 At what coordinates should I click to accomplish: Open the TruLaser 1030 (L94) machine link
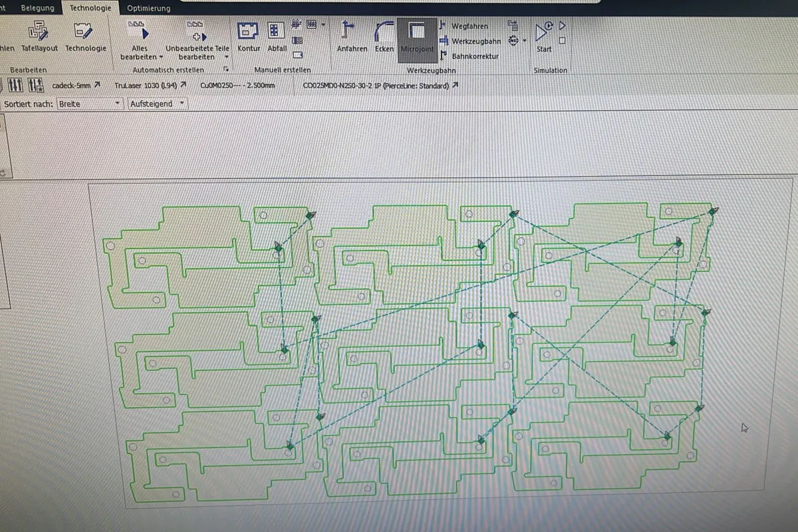tap(150, 86)
